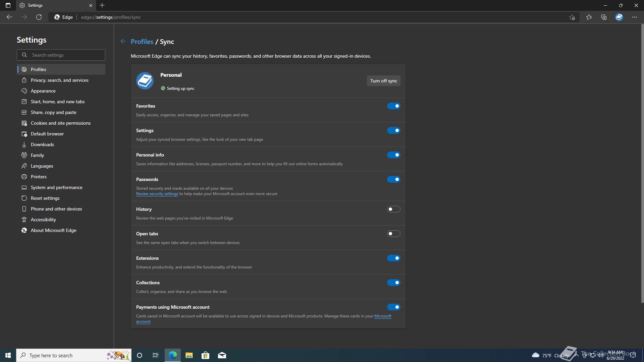Enable History sync toggle
Screen dimensions: 644x362
[393, 209]
